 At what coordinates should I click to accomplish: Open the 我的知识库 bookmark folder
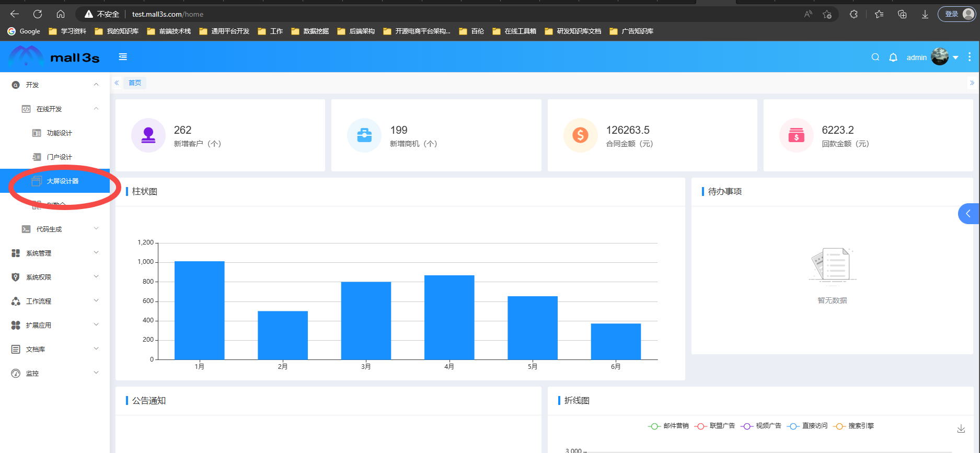point(117,31)
